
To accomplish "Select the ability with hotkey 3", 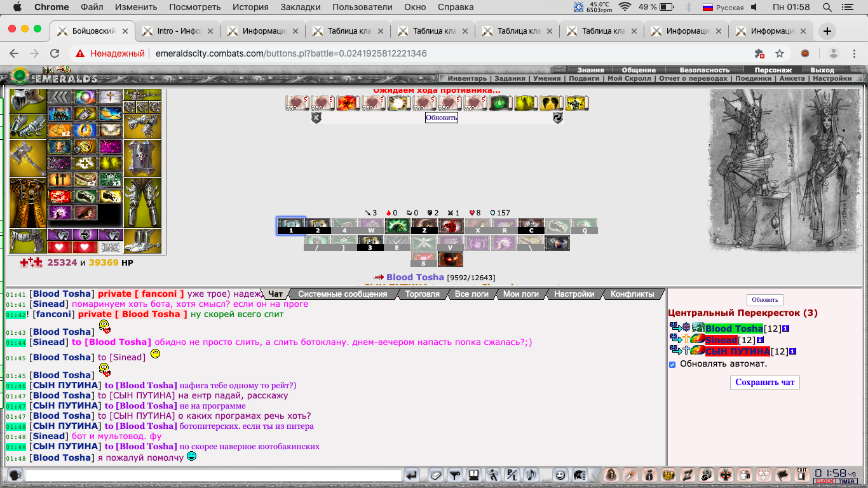I will click(370, 243).
